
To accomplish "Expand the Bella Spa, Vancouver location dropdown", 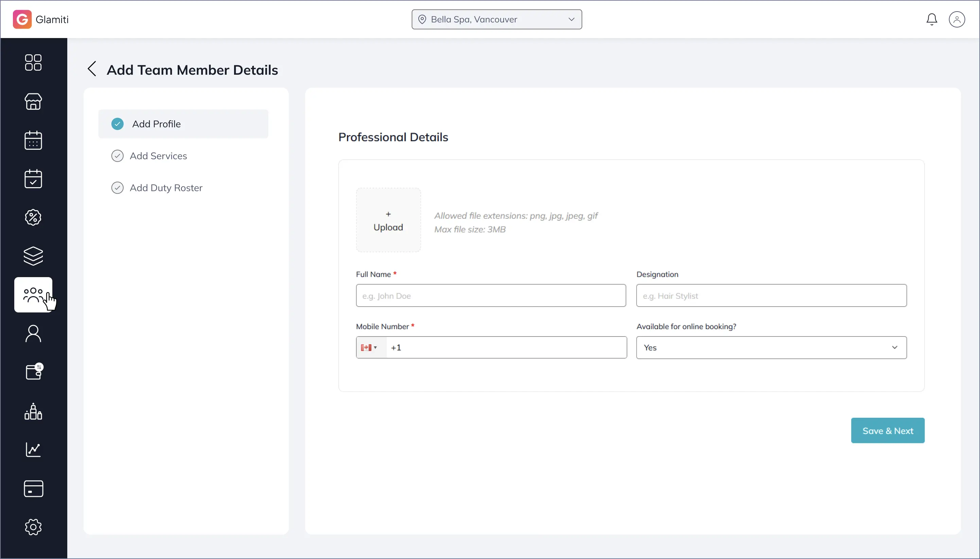I will (x=496, y=20).
